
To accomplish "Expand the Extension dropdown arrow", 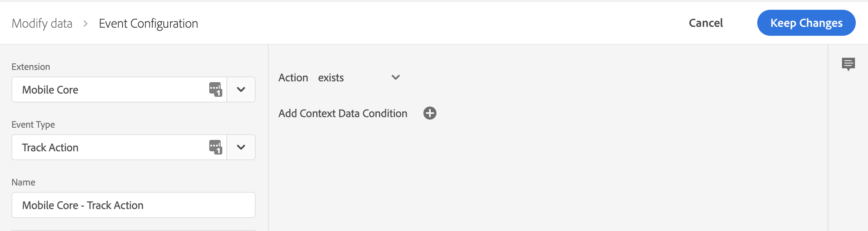I will point(241,89).
